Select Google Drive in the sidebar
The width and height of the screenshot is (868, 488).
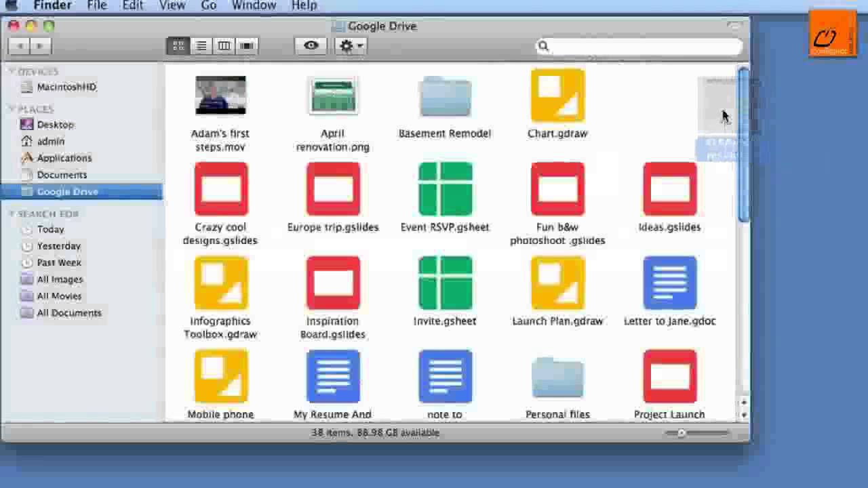point(81,192)
